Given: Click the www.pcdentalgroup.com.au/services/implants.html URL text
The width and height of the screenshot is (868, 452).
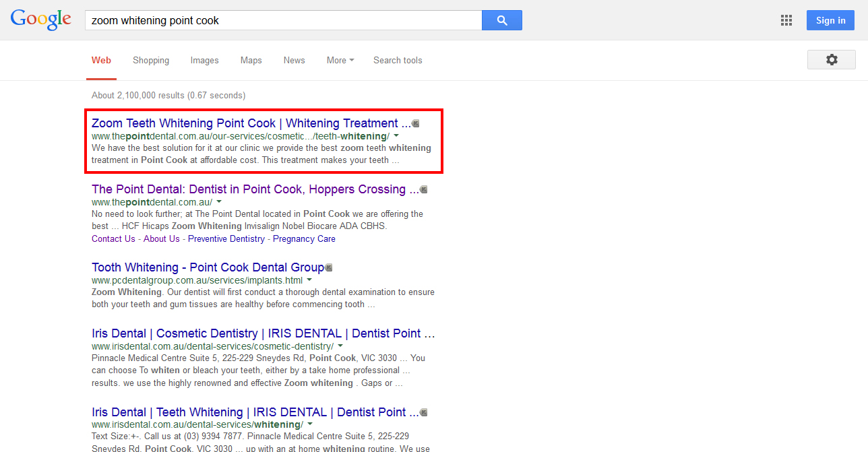Looking at the screenshot, I should click(197, 280).
